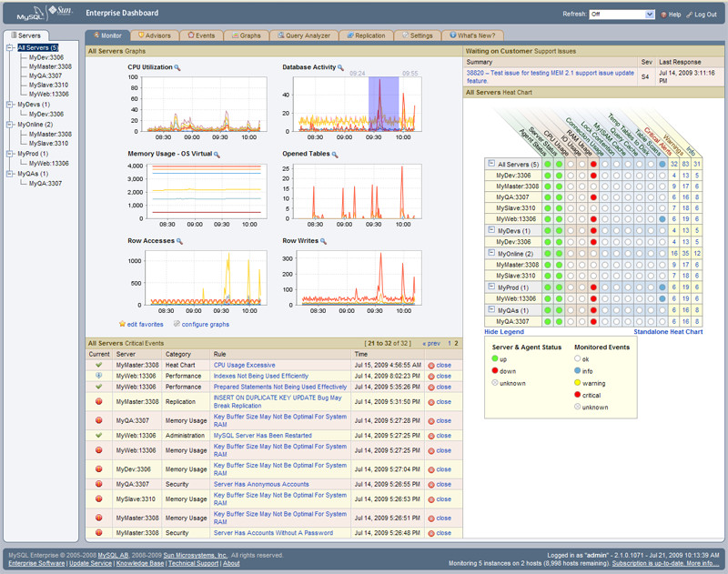Open the Update Service footer link

click(x=90, y=563)
